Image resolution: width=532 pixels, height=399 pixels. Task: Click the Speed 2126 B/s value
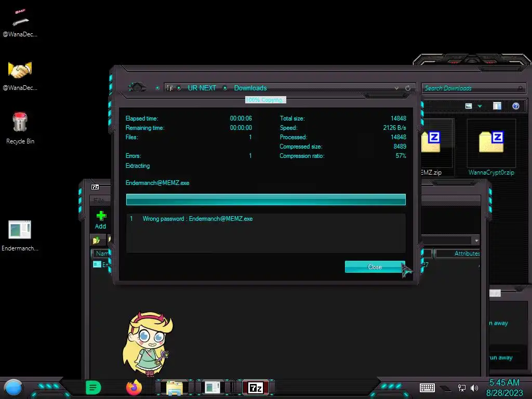click(394, 128)
